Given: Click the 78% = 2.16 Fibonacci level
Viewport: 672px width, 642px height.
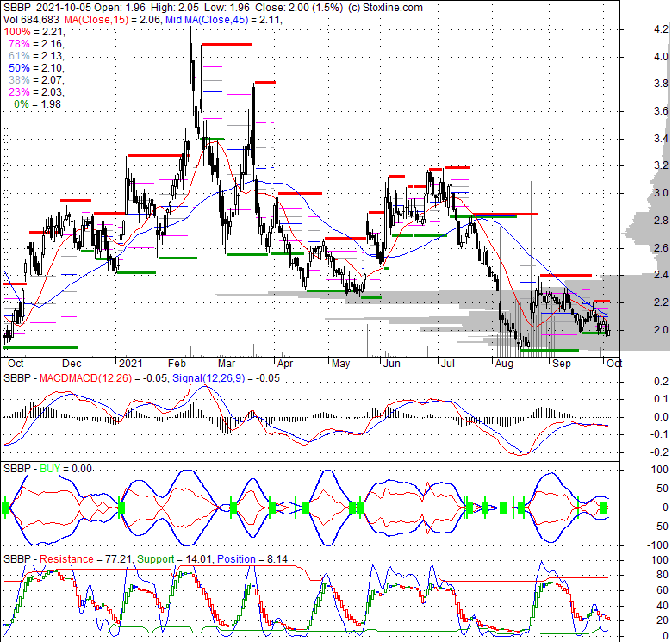Looking at the screenshot, I should (x=36, y=44).
